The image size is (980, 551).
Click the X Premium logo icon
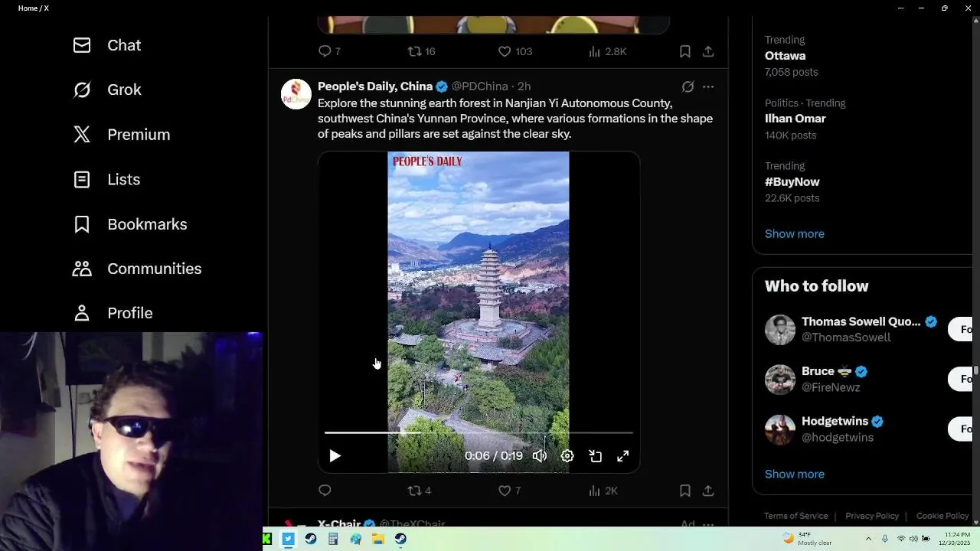click(82, 135)
